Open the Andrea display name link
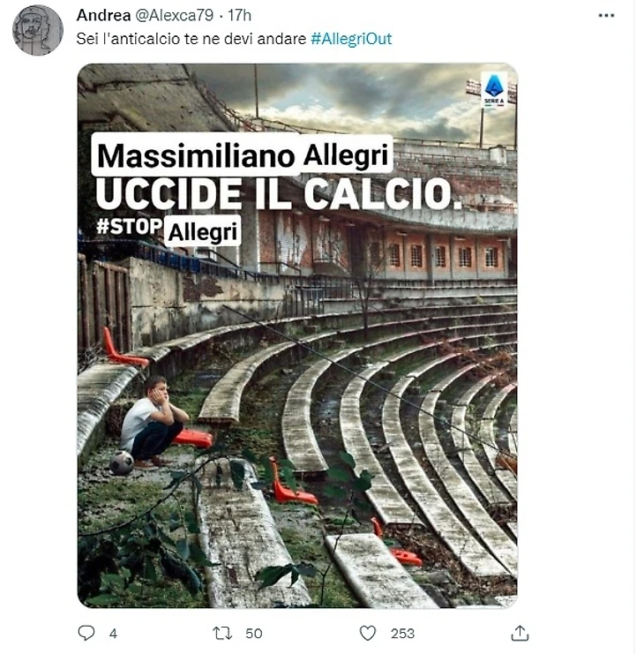 coord(103,15)
